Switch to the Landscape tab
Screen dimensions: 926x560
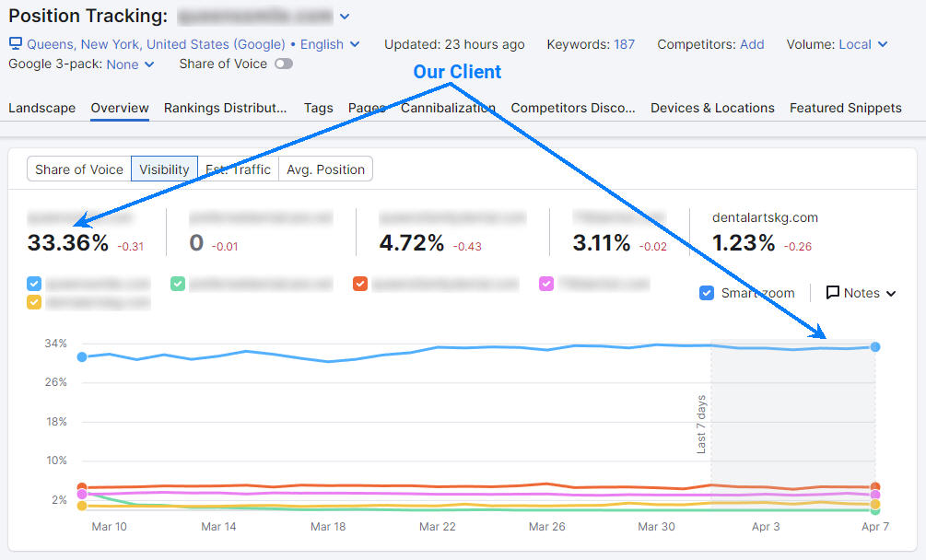(x=41, y=108)
